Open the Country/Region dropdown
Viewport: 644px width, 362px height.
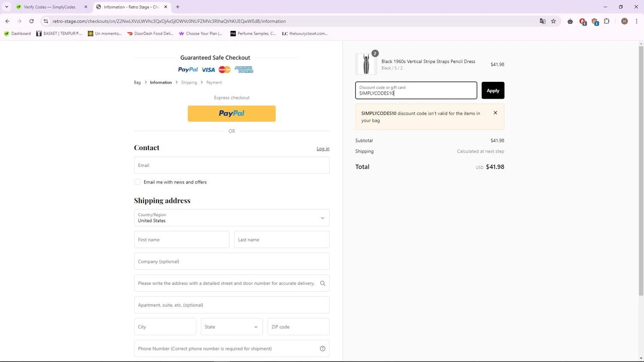[x=231, y=218]
